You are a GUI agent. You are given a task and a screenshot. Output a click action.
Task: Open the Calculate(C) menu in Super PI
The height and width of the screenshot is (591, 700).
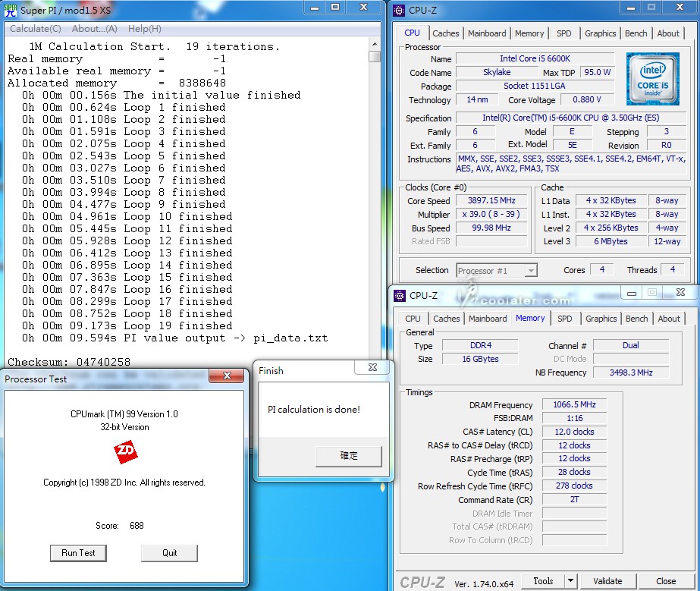pyautogui.click(x=36, y=29)
